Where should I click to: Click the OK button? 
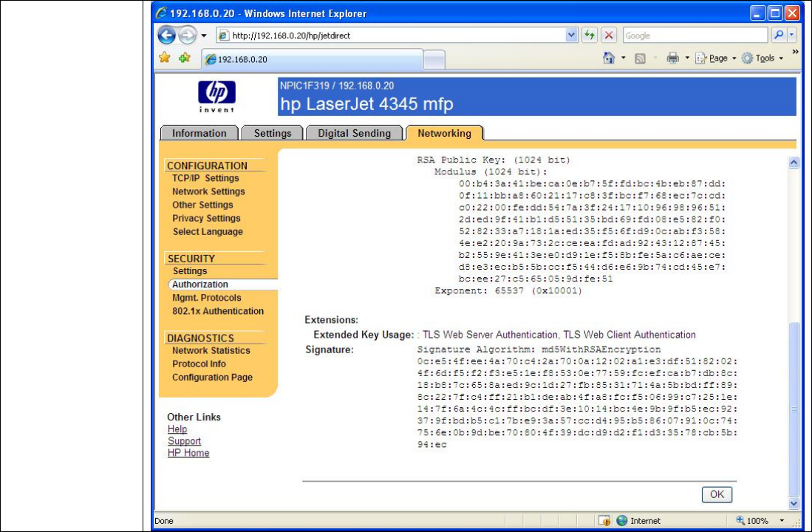point(717,494)
